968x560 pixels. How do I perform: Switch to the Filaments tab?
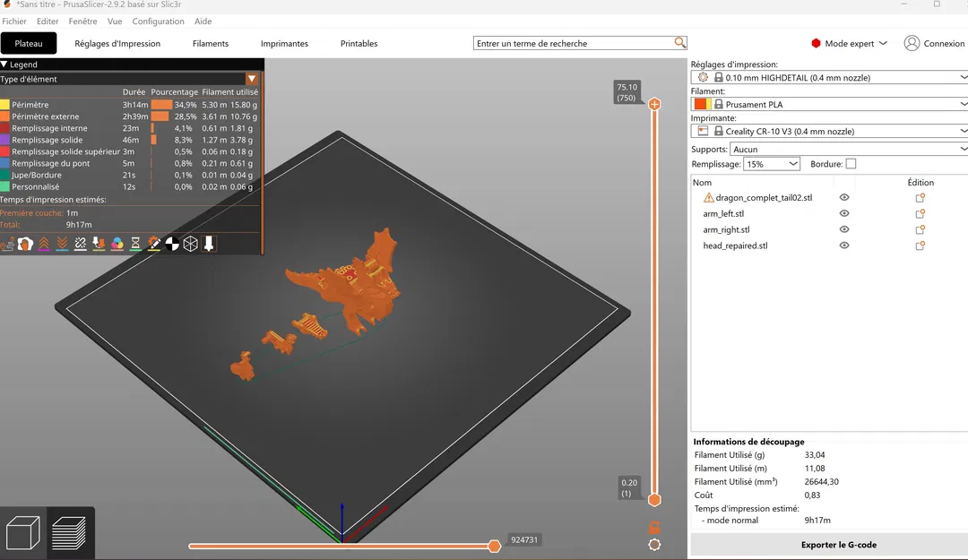click(x=211, y=43)
